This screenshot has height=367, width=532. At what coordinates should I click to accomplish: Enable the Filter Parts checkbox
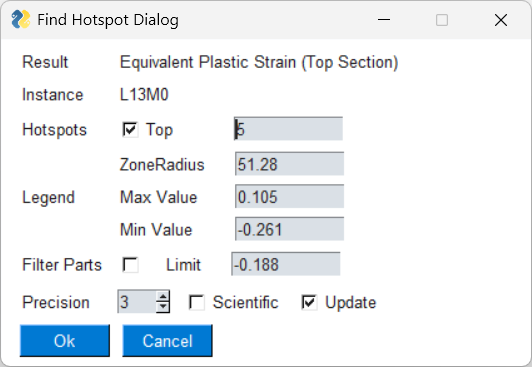[x=130, y=265]
